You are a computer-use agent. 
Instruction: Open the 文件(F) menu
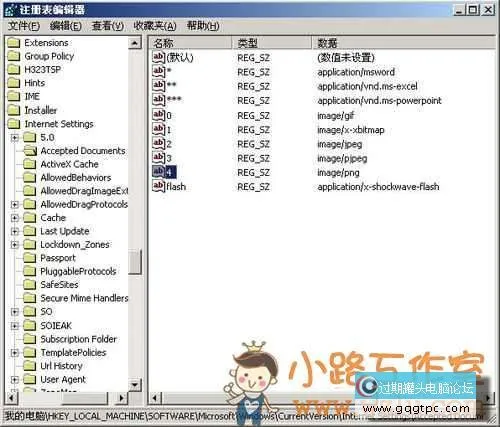(x=24, y=26)
